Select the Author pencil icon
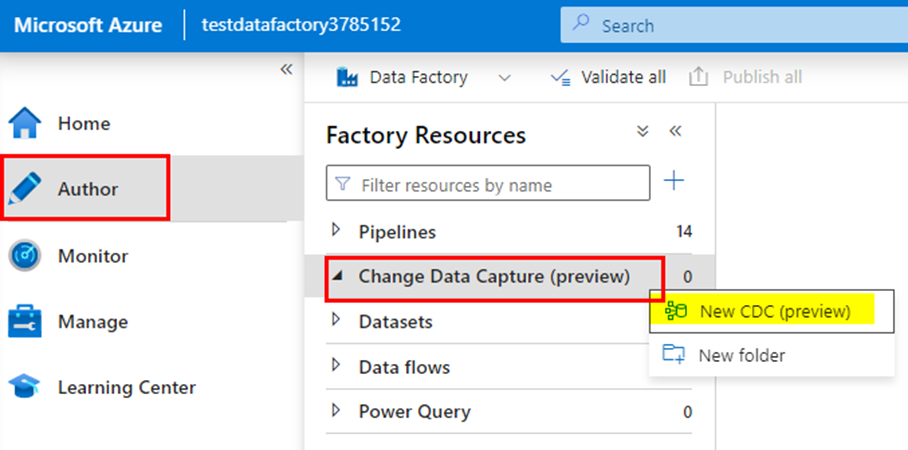908x450 pixels. click(24, 189)
